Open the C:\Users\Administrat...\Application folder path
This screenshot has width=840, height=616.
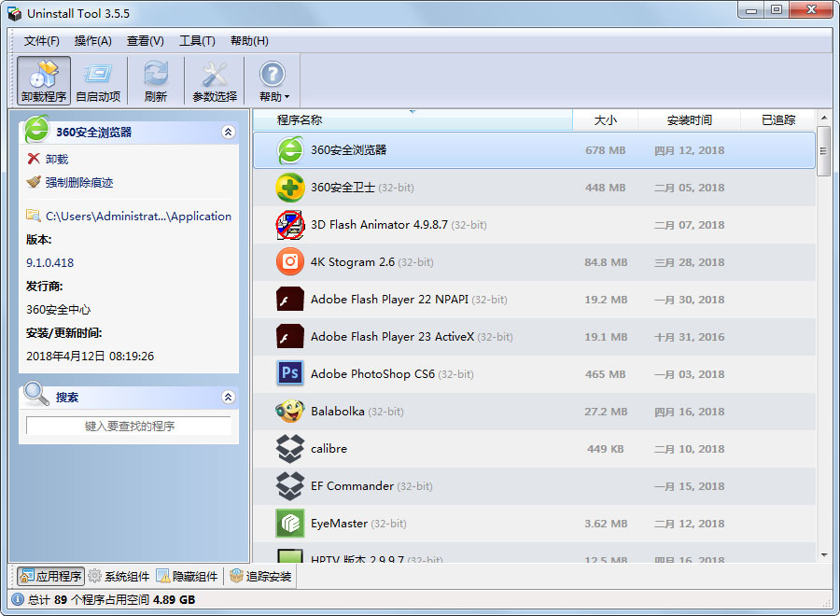point(138,217)
